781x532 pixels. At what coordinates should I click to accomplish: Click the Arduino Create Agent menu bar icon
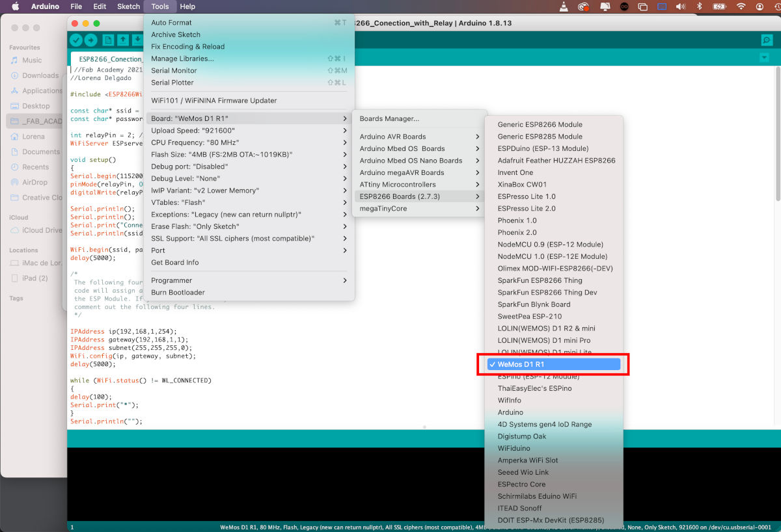click(624, 7)
